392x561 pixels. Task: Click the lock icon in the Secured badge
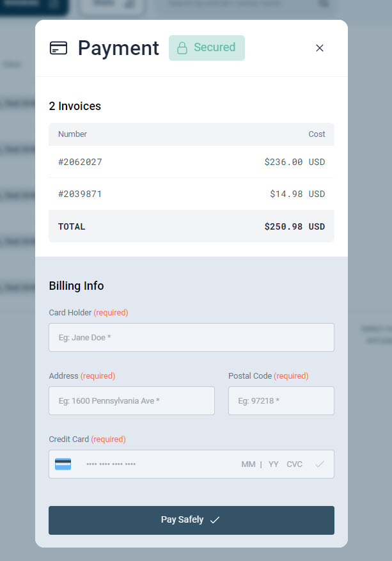click(182, 48)
